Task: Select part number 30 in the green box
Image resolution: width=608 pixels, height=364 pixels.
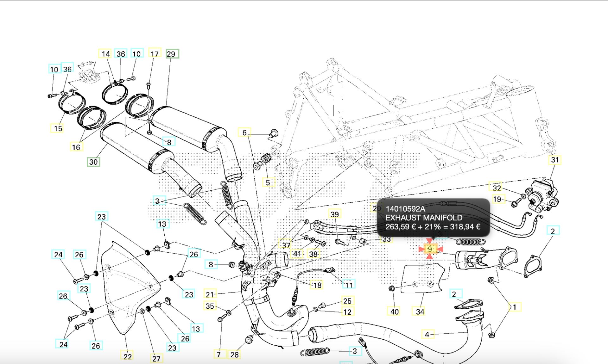Action: pos(93,162)
